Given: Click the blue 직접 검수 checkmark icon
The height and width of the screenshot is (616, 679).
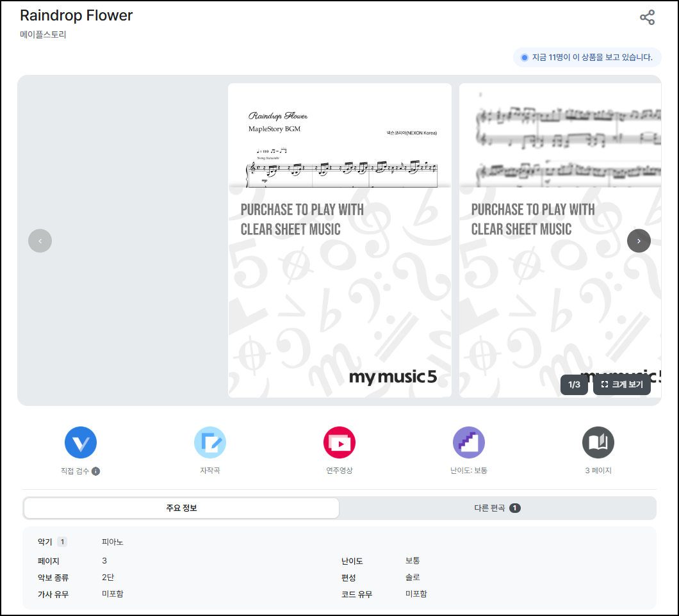Looking at the screenshot, I should [81, 442].
